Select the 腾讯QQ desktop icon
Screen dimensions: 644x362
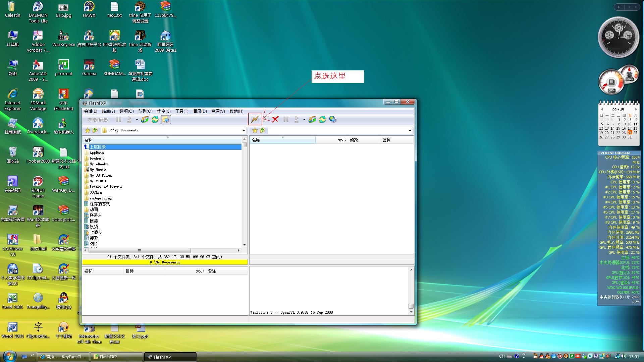63,301
